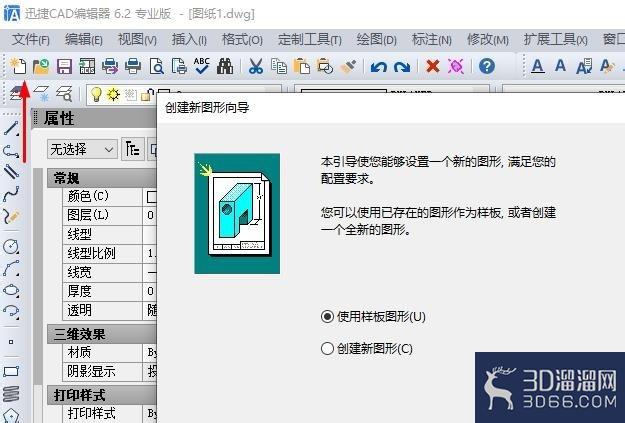
Task: Open Print Preview magnifier page icon
Action: click(x=156, y=66)
